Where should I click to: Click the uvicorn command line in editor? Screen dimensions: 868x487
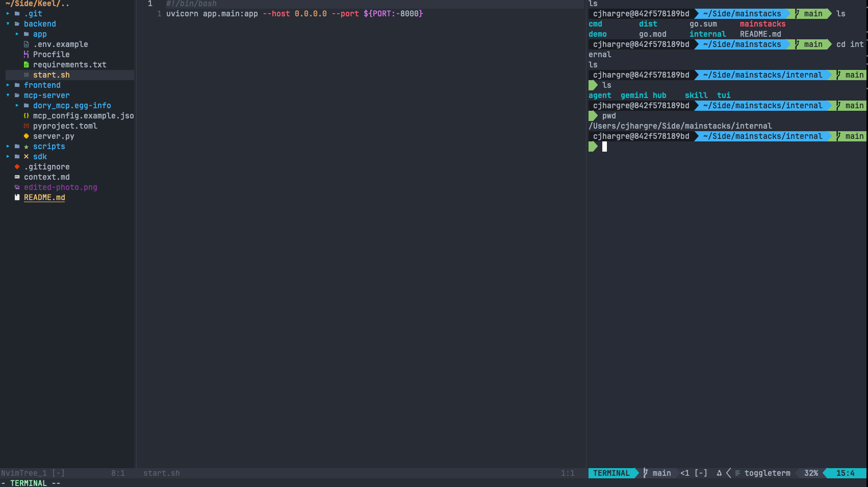point(294,14)
